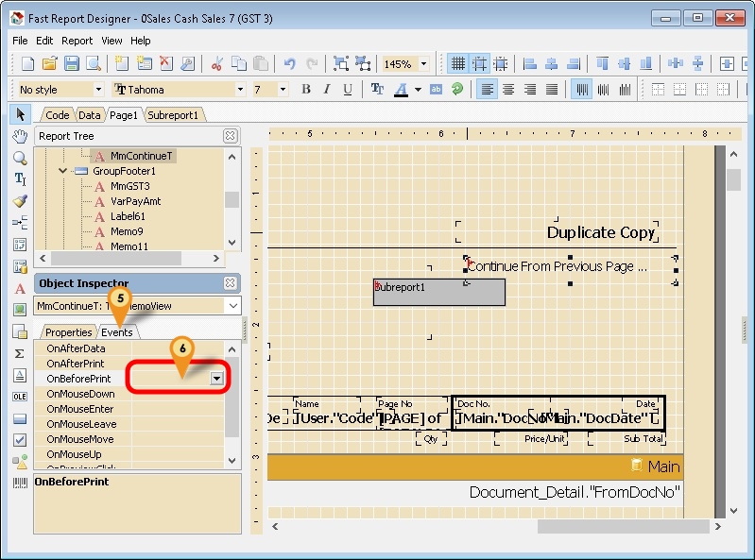This screenshot has width=755, height=560.
Task: Switch to the Code tab
Action: (x=57, y=115)
